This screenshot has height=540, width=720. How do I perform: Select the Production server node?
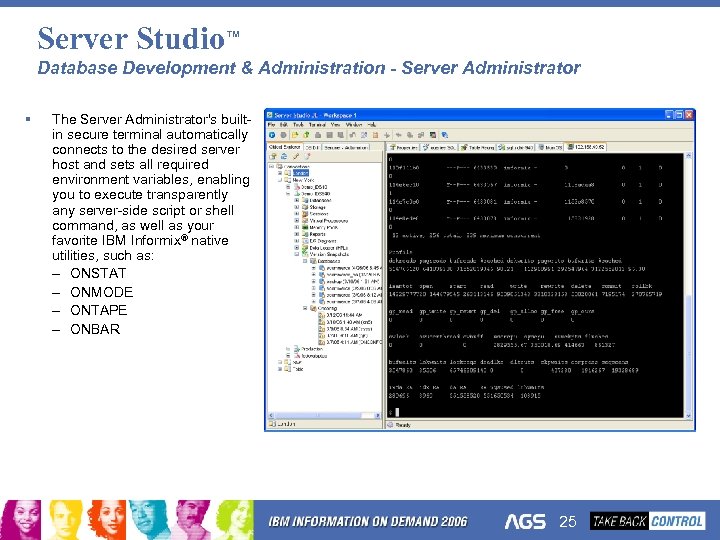(312, 349)
